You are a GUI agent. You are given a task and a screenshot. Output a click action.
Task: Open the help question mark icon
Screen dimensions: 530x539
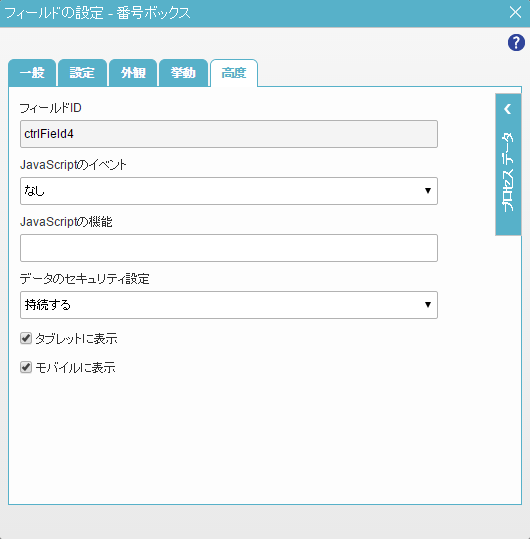[516, 43]
